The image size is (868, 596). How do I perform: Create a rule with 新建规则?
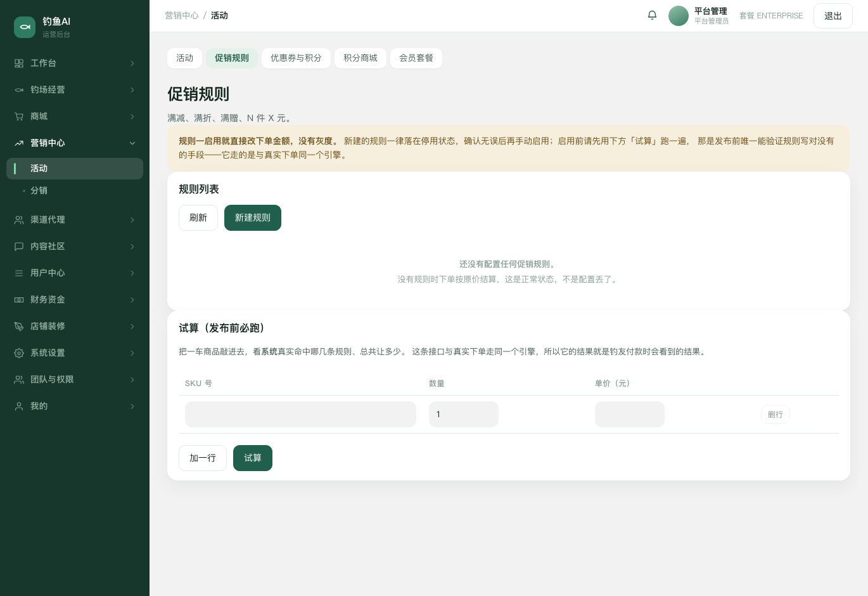click(253, 218)
